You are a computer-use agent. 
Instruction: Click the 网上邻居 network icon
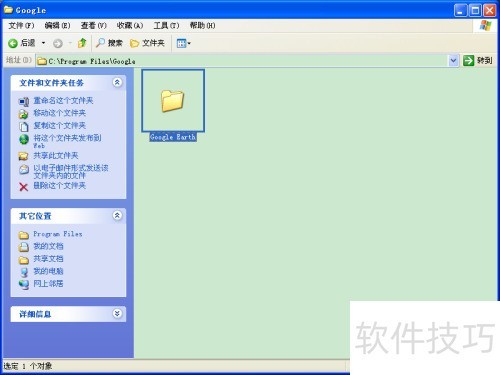24,285
